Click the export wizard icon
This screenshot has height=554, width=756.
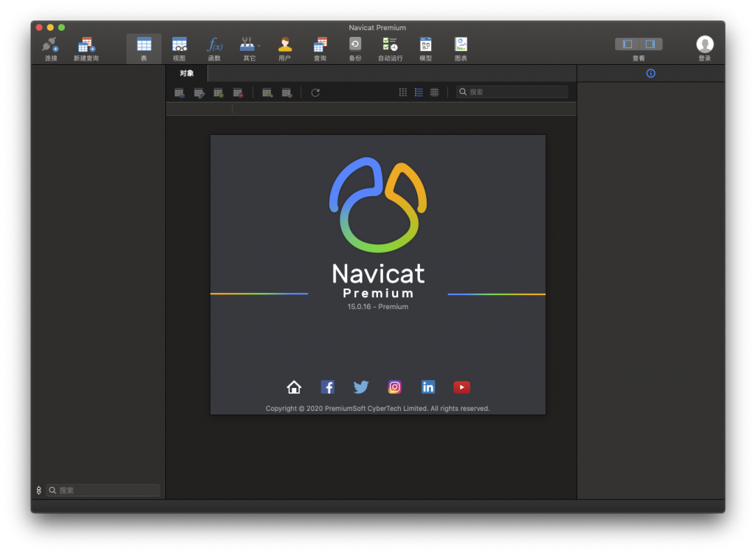click(287, 92)
